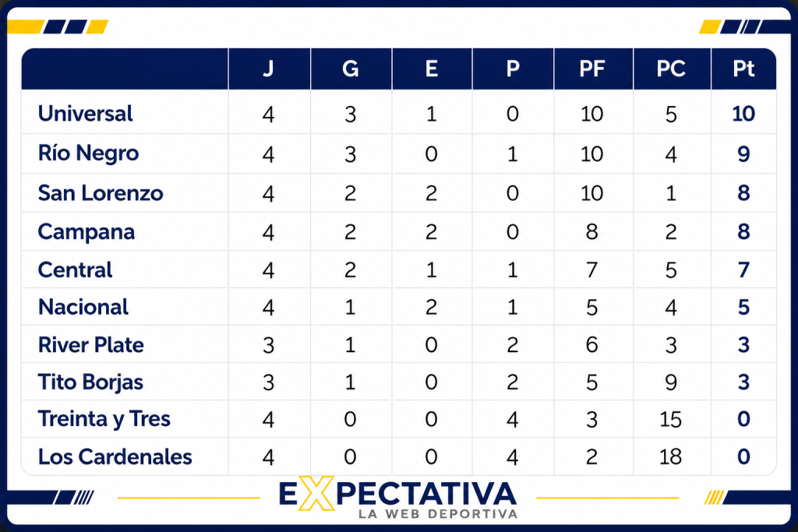Click the PF column header

click(592, 69)
